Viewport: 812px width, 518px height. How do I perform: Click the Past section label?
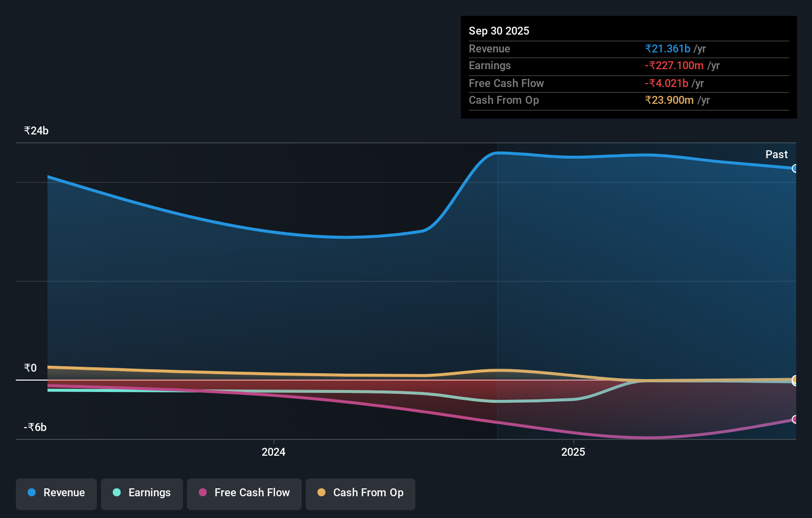tap(776, 154)
